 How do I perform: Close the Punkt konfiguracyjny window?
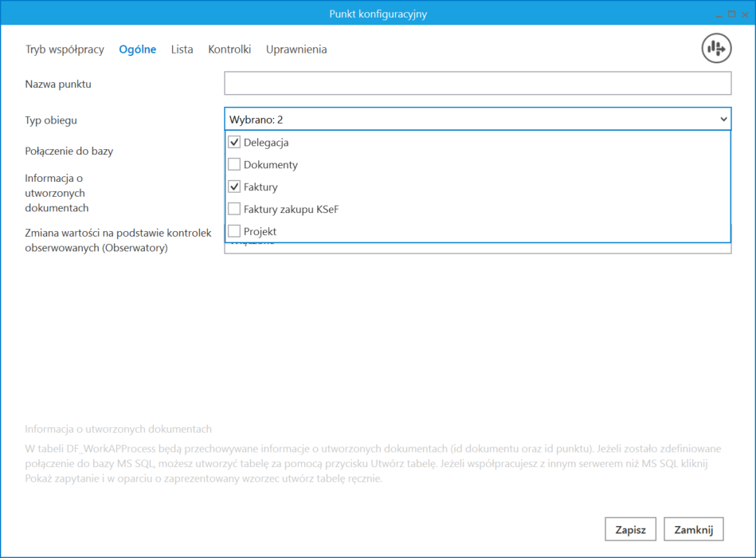745,14
